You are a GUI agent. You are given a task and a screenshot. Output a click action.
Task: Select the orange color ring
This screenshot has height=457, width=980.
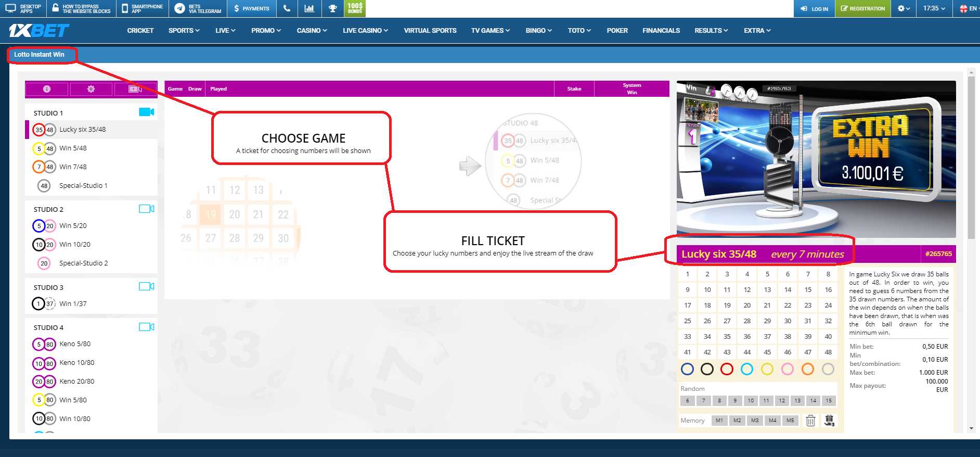(808, 369)
